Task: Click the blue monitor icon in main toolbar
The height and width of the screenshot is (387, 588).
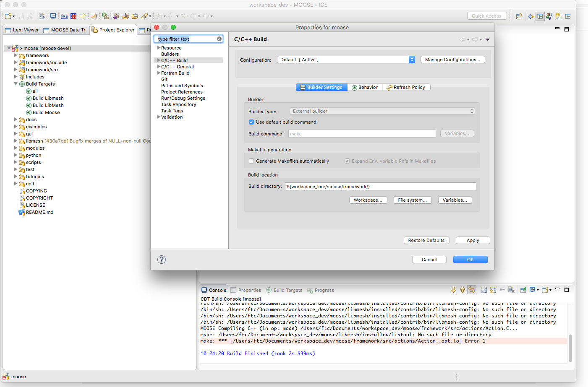Action: point(53,16)
